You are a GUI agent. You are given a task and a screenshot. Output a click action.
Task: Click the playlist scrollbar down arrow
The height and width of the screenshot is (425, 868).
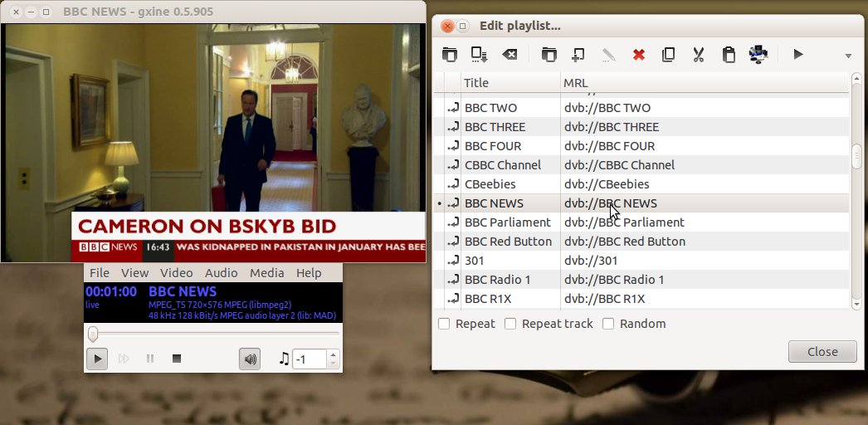pyautogui.click(x=856, y=304)
